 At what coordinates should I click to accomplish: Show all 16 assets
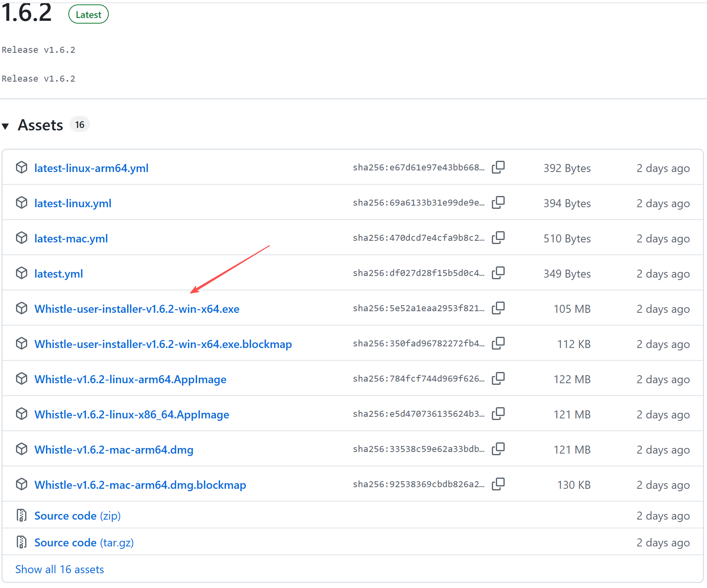point(60,569)
